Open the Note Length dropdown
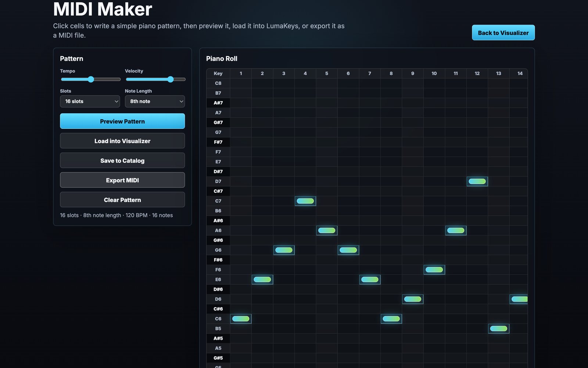The height and width of the screenshot is (368, 588). pos(155,101)
